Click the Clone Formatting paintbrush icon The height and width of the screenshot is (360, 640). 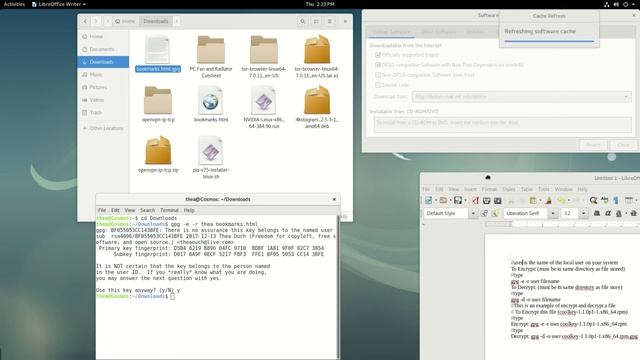pyautogui.click(x=549, y=200)
